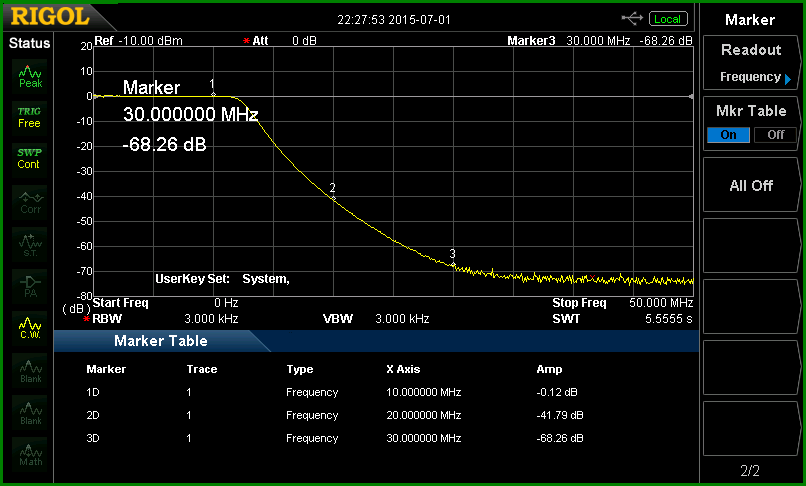This screenshot has height=486, width=806.
Task: Select the Marker Table tab header
Action: [x=161, y=340]
